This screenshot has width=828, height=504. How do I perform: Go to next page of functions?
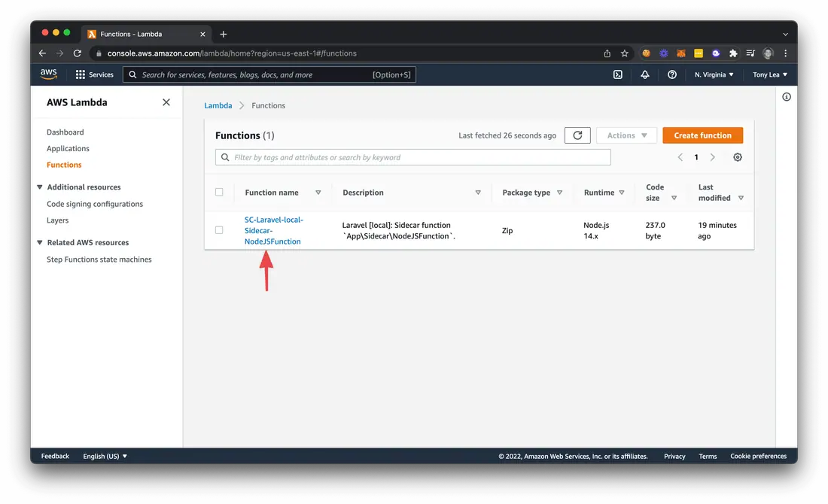[x=712, y=157]
